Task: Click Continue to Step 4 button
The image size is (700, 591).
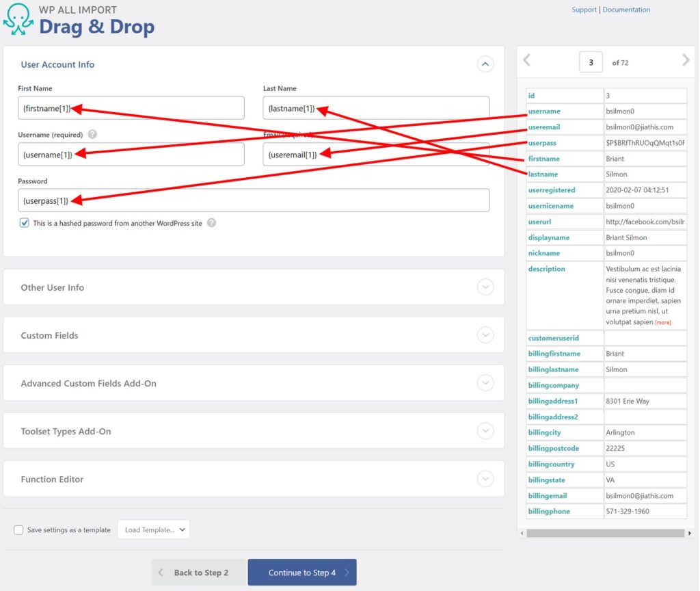Action: coord(302,573)
